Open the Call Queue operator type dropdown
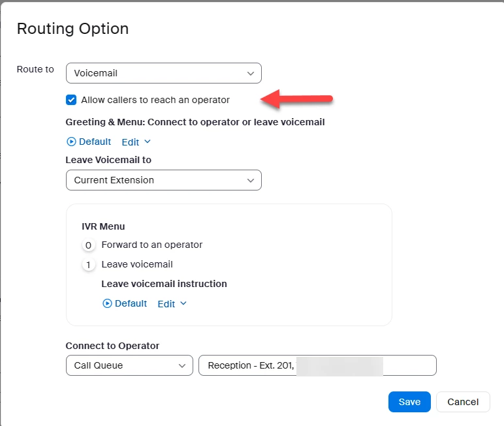 coord(129,365)
